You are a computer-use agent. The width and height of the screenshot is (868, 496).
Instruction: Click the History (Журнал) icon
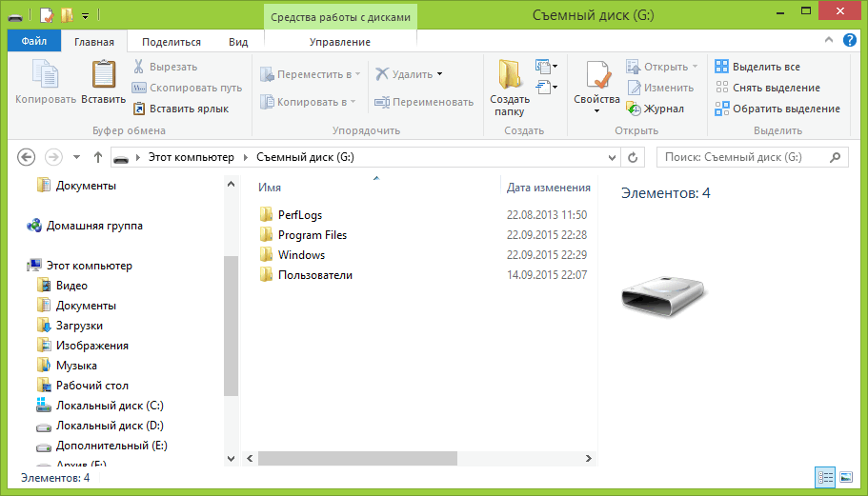pyautogui.click(x=634, y=109)
